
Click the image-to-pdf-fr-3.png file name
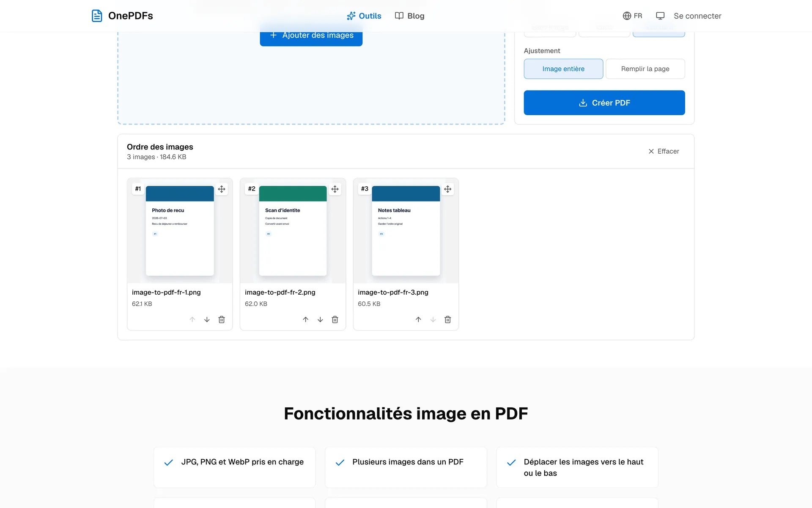click(393, 293)
